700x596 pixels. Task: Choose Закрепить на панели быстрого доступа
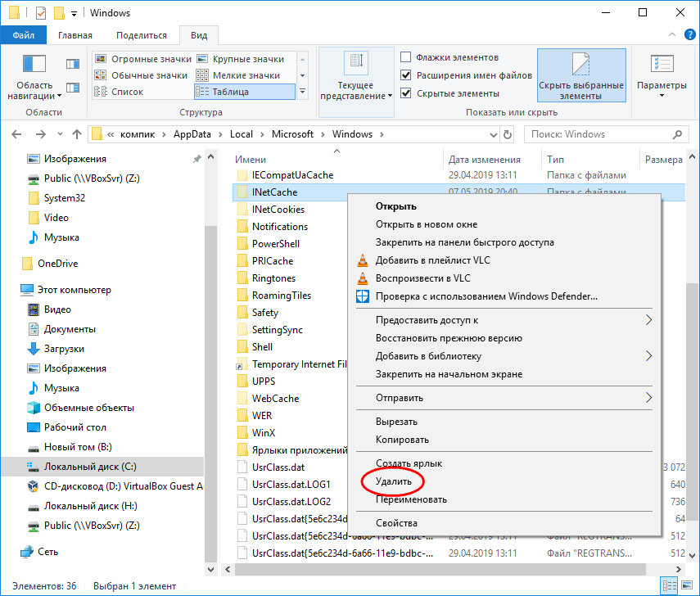pos(504,242)
